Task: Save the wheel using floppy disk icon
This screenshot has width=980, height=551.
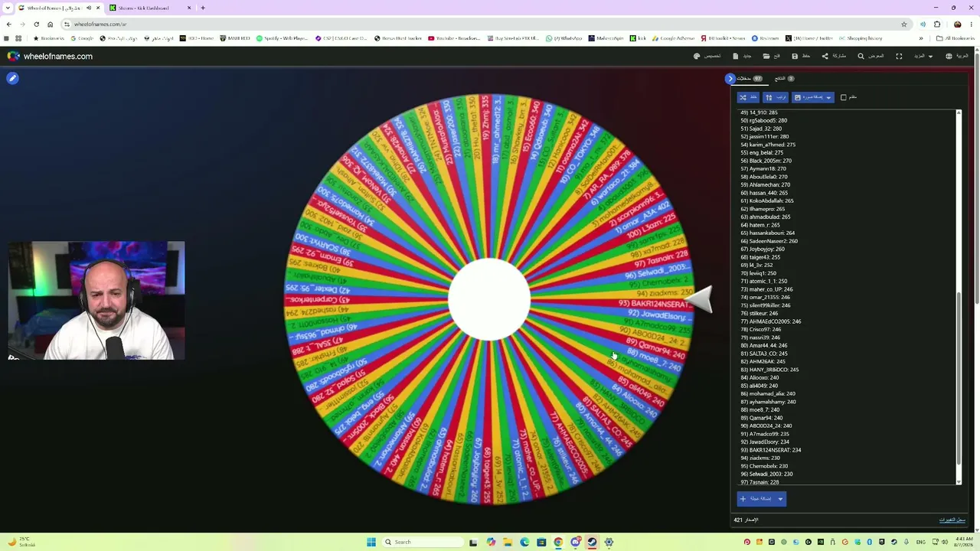Action: [801, 56]
